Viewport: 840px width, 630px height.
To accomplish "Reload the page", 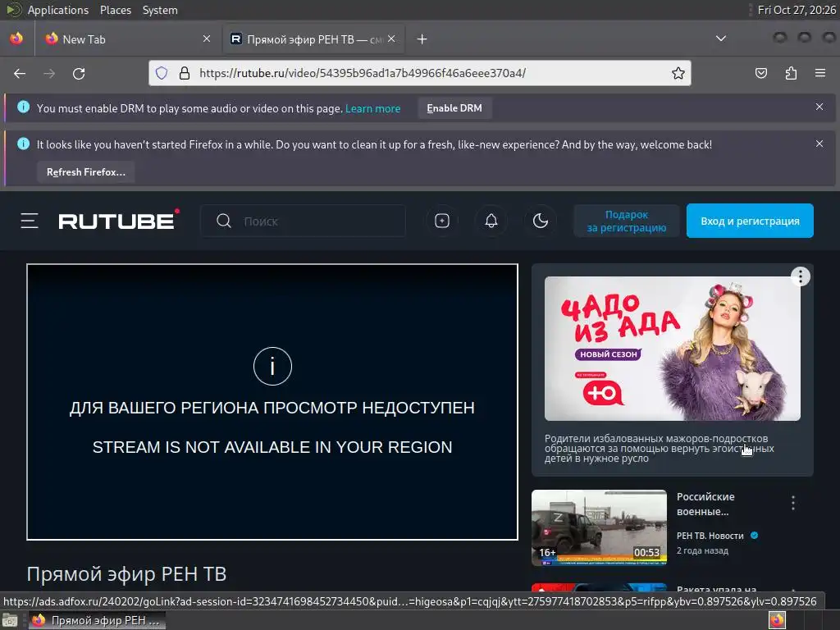I will point(79,73).
